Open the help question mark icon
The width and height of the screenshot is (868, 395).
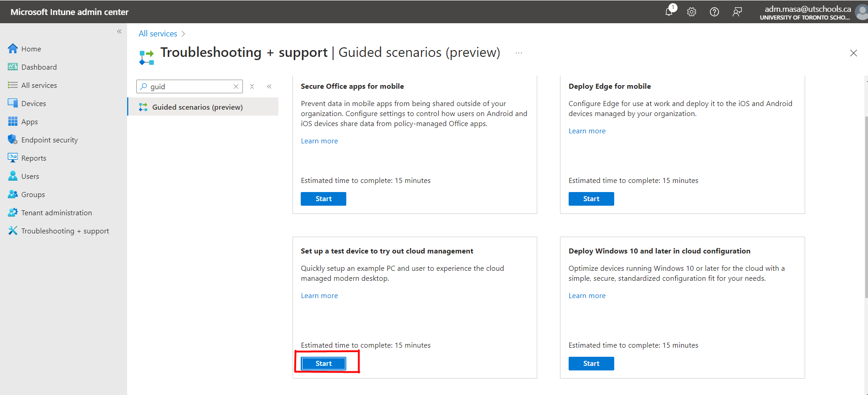coord(714,12)
